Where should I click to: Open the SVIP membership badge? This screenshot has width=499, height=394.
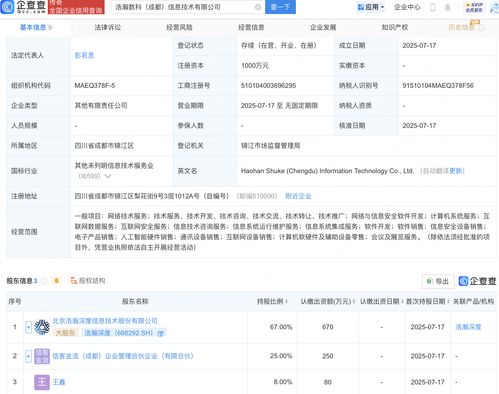[474, 7]
